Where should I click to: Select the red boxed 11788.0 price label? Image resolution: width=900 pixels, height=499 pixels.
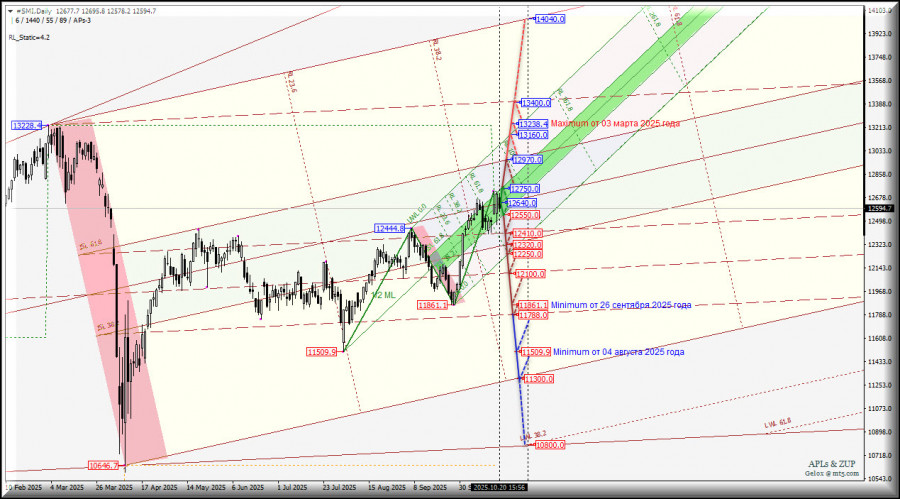[533, 315]
